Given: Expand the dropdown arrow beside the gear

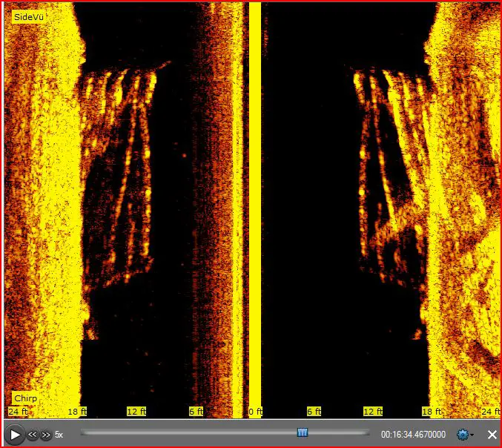Looking at the screenshot, I should coord(472,435).
